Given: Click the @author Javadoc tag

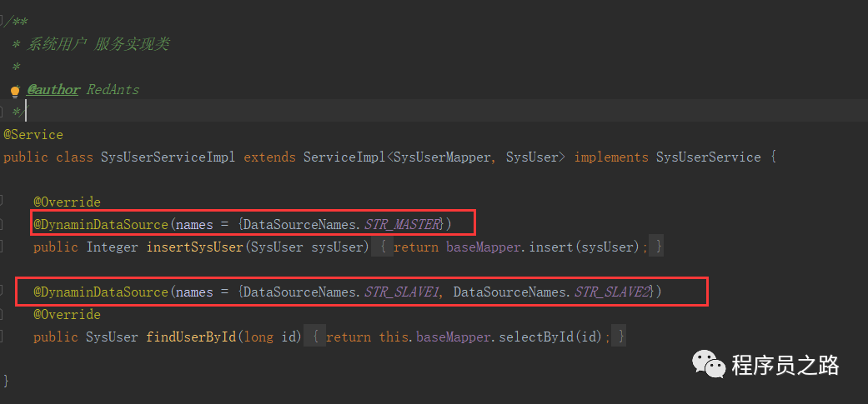Looking at the screenshot, I should point(53,89).
